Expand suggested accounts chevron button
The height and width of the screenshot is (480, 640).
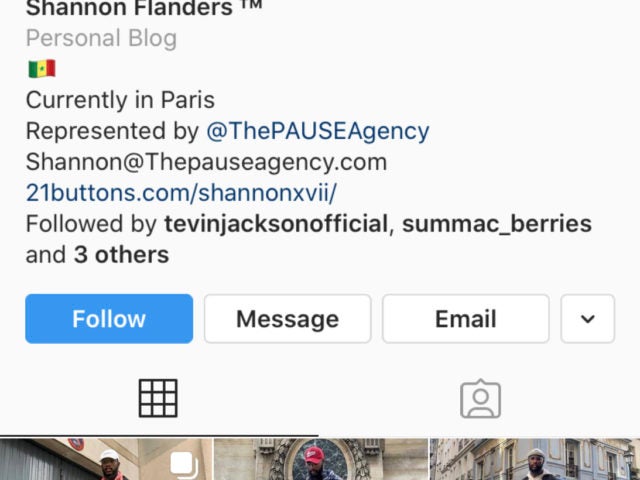[x=587, y=319]
